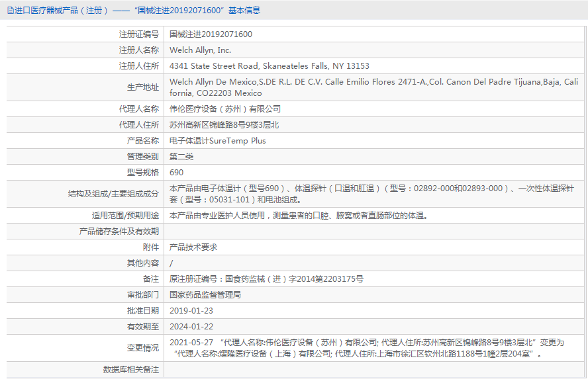The height and width of the screenshot is (383, 588).
Task: Click the 产品名称 label
Action: (143, 141)
